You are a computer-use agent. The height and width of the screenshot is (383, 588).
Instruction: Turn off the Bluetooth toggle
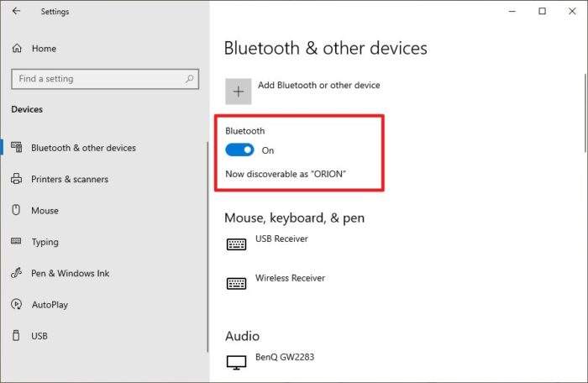tap(239, 150)
